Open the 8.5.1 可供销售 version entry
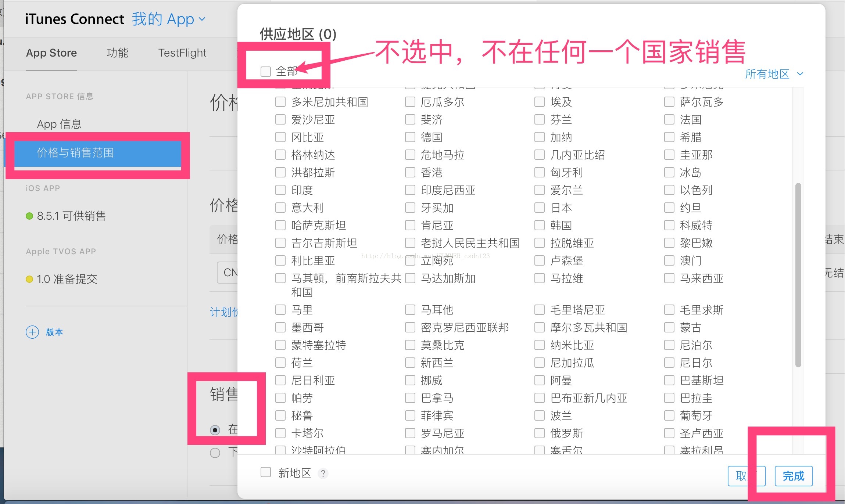 pos(71,216)
